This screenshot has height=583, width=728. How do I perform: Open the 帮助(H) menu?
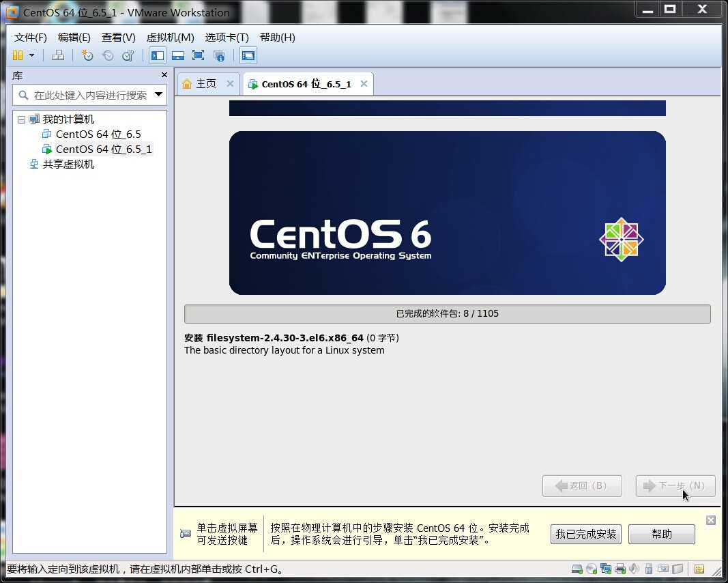click(278, 37)
